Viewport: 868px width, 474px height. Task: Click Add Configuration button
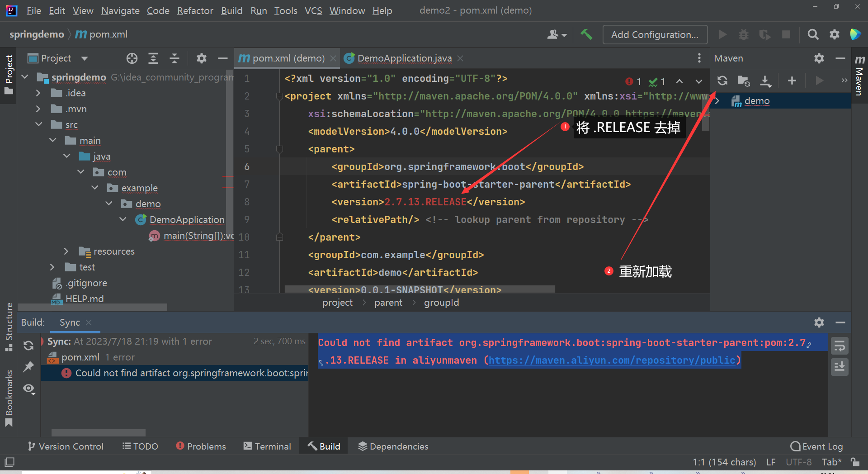tap(655, 34)
